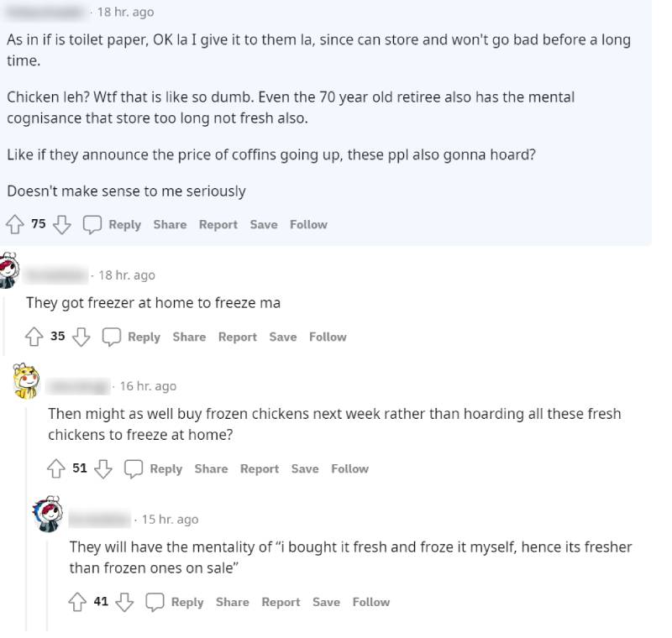The image size is (672, 638).
Task: Open the yellow avatar of 16 hr. ago commenter
Action: click(29, 383)
